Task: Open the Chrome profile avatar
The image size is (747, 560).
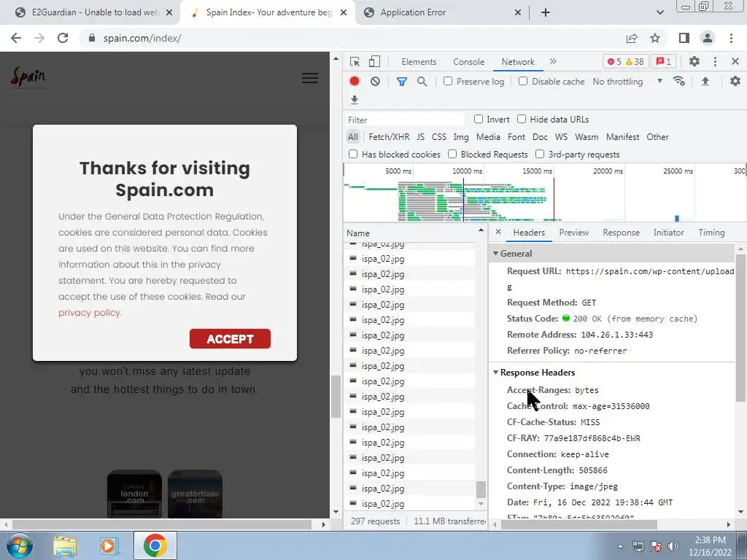Action: (x=708, y=38)
